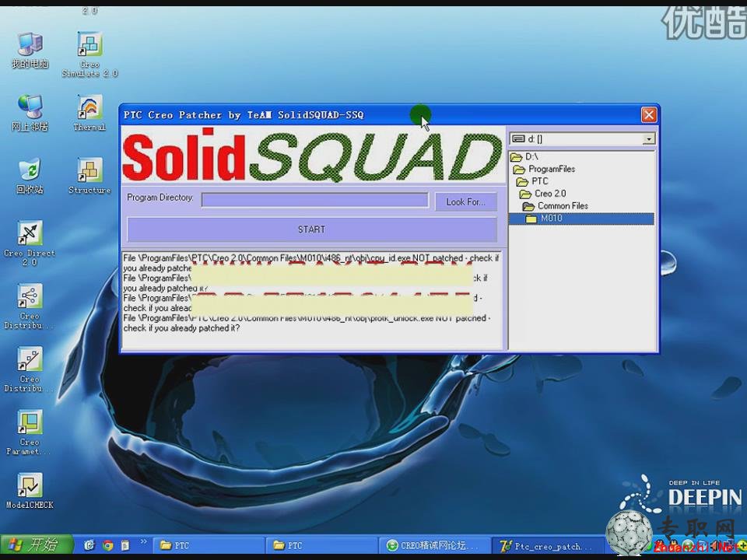The width and height of the screenshot is (747, 560).
Task: Open the 开始 Start menu
Action: point(37,546)
